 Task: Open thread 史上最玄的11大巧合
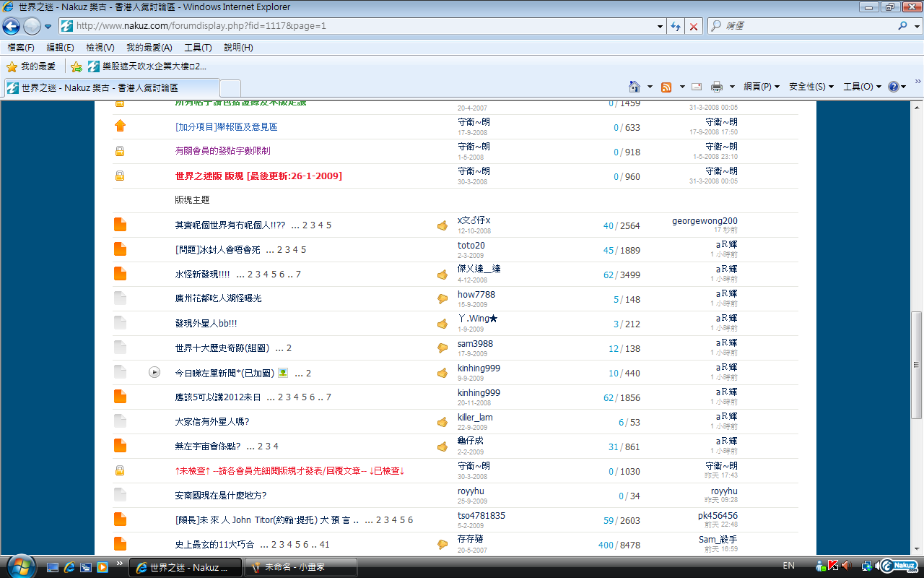point(214,545)
